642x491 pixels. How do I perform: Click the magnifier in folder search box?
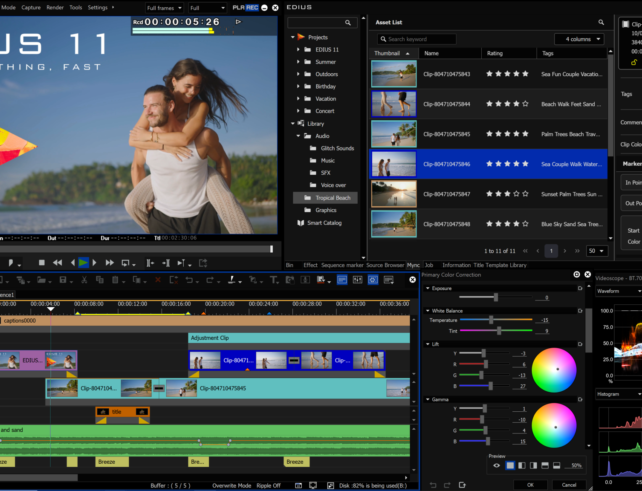coord(348,23)
